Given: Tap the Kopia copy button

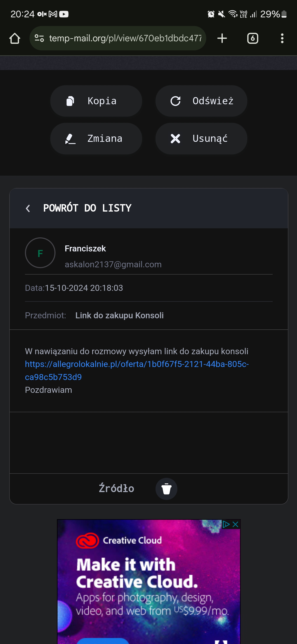Looking at the screenshot, I should click(x=96, y=101).
